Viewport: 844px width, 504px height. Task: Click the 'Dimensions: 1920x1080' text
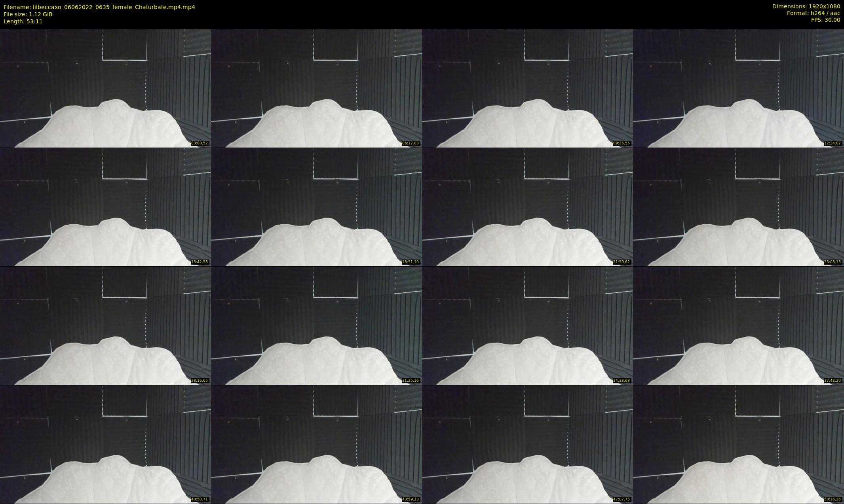pyautogui.click(x=806, y=6)
